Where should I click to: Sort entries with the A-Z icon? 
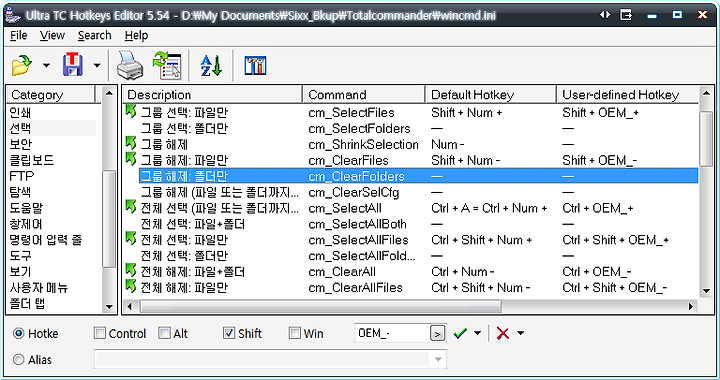(x=211, y=66)
